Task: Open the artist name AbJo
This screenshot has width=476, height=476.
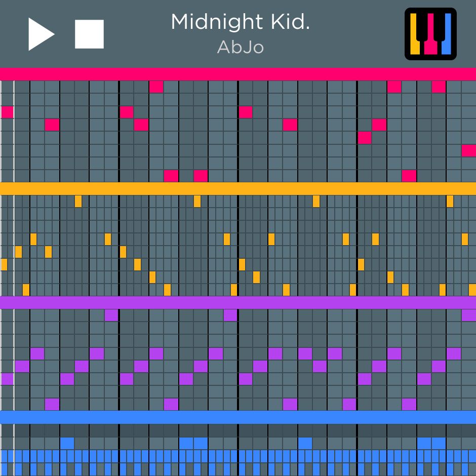Action: point(240,47)
